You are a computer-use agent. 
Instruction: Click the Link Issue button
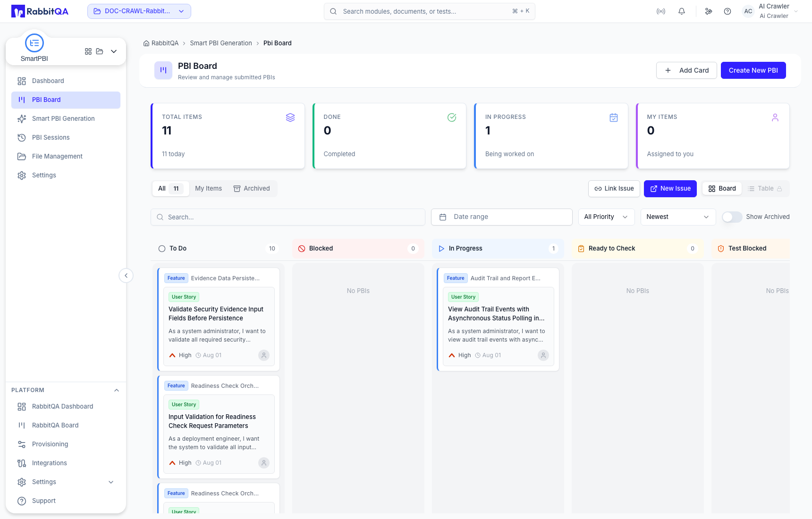click(614, 189)
